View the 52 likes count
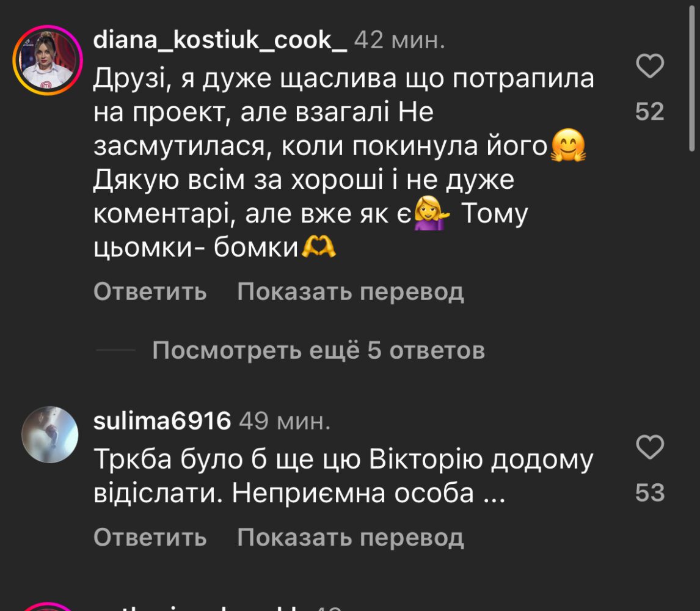The width and height of the screenshot is (700, 611). (x=650, y=112)
